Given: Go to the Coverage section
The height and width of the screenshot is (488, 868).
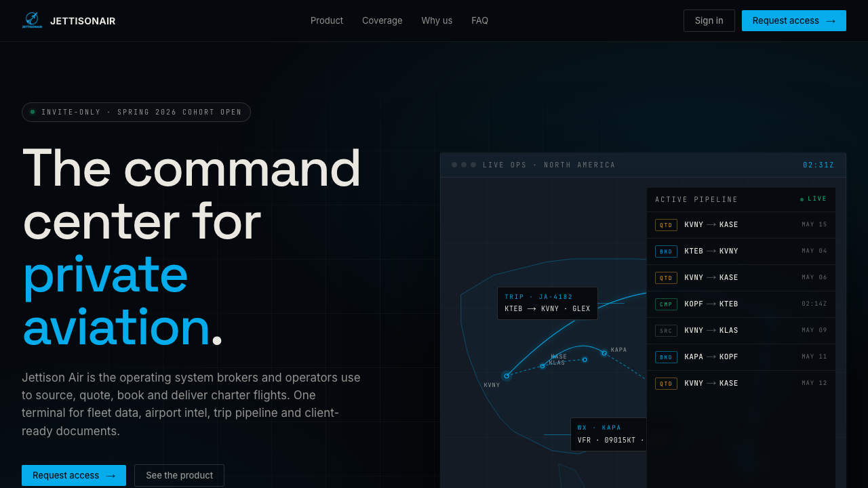Looking at the screenshot, I should [382, 21].
